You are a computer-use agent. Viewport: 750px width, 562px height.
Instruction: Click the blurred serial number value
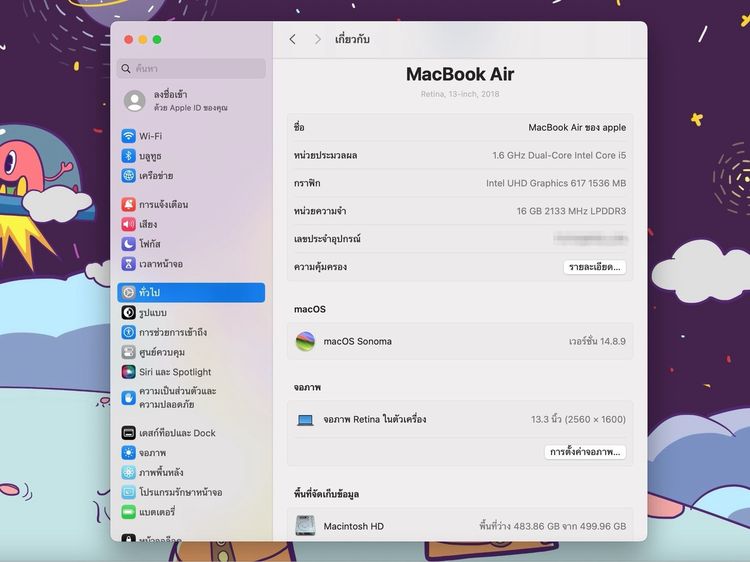[590, 239]
